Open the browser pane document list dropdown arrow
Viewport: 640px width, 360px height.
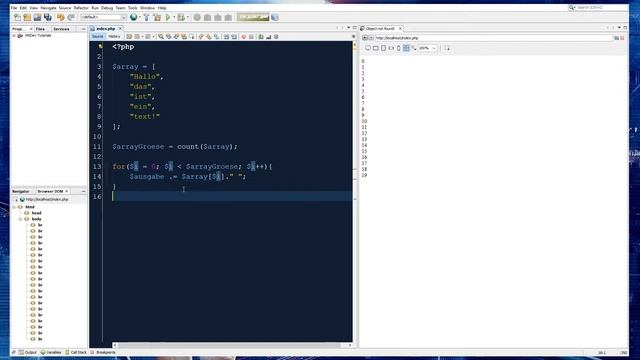pos(619,28)
